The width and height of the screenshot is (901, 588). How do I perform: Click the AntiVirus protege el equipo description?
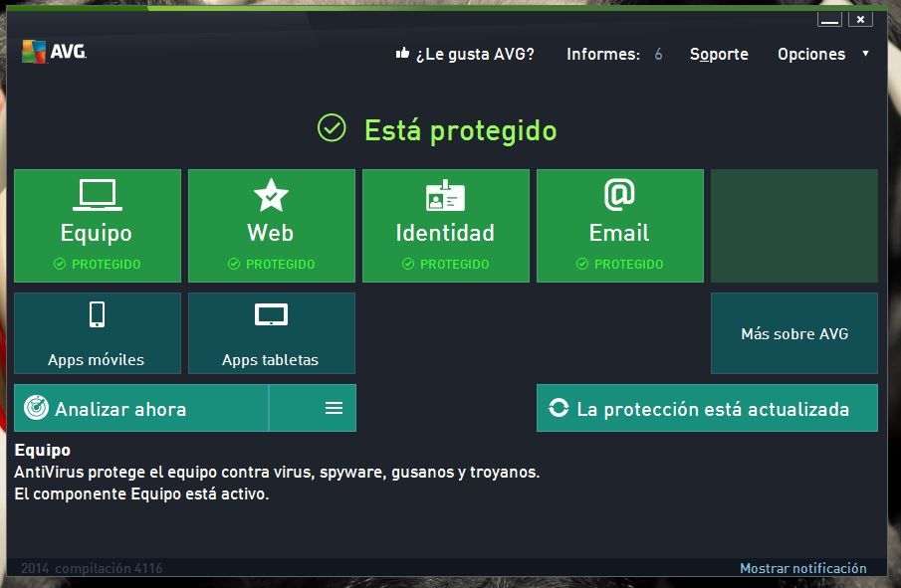[x=277, y=472]
